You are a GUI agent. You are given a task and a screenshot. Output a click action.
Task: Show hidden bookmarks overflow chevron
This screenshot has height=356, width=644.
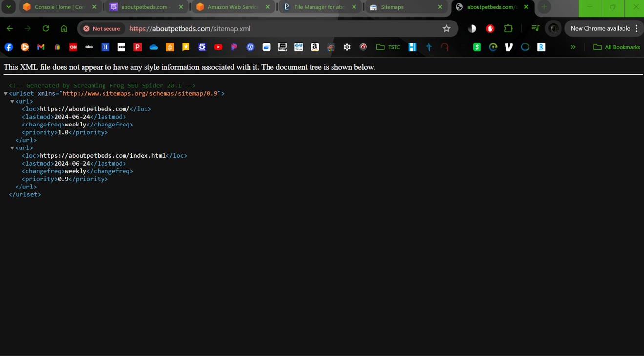[573, 47]
